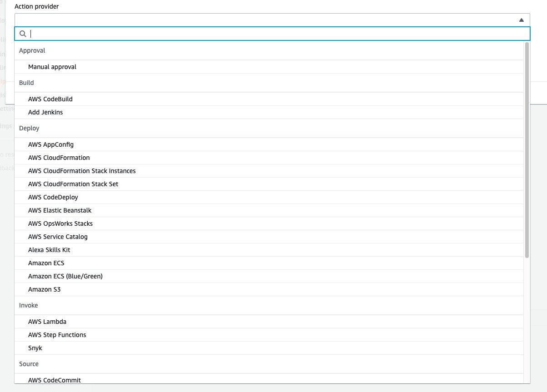Viewport: 547px width, 392px height.
Task: Choose AWS Step Functions option
Action: [269, 335]
